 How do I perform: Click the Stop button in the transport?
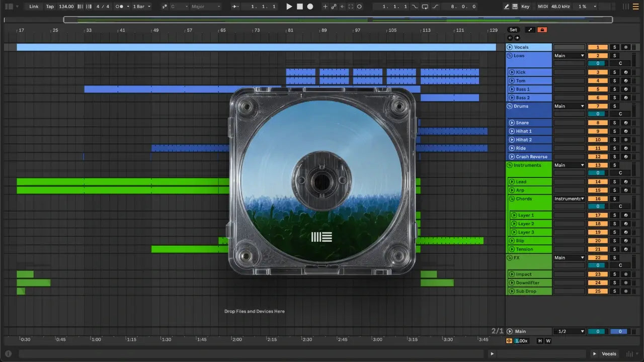tap(300, 7)
